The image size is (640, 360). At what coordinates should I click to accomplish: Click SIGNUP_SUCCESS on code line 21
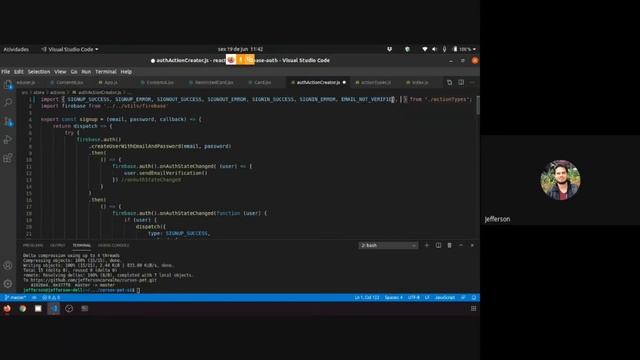click(x=187, y=233)
